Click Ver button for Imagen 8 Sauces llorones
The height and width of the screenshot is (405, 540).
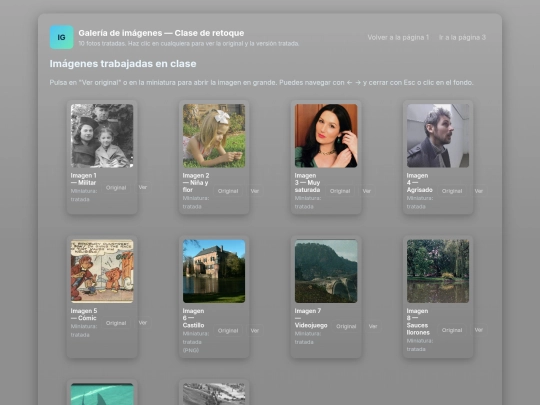pos(478,330)
